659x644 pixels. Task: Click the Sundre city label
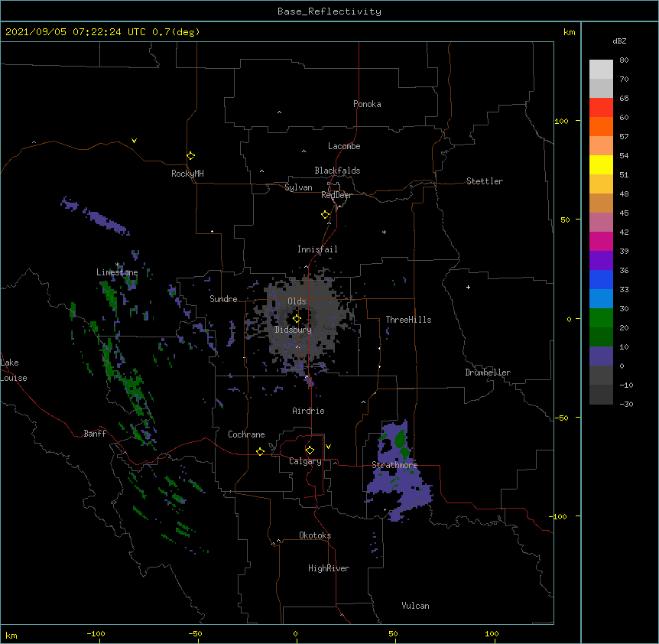[223, 299]
